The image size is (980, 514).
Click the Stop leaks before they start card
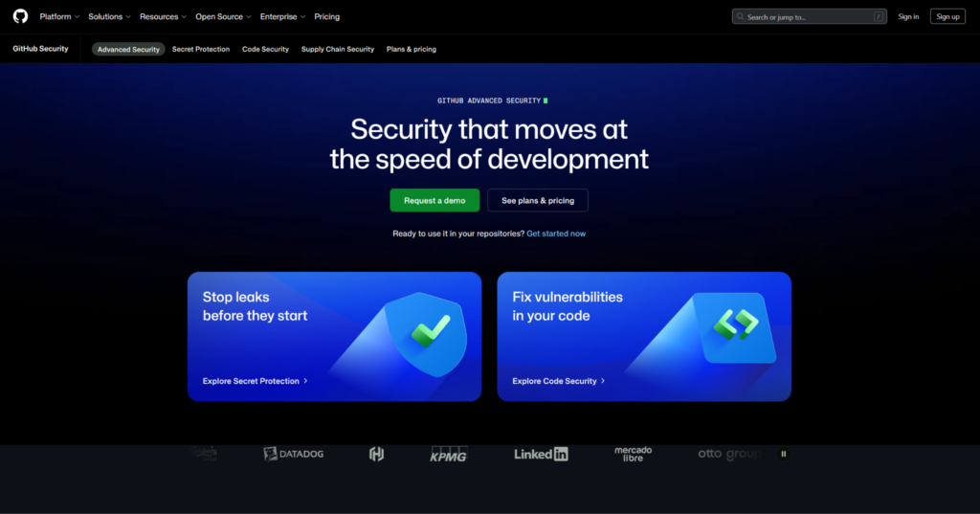(334, 336)
